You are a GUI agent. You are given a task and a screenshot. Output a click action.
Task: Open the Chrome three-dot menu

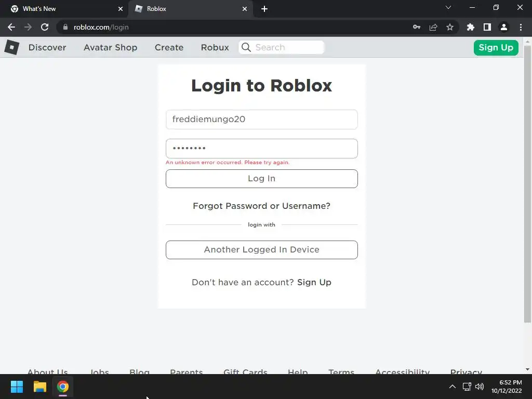pyautogui.click(x=521, y=27)
